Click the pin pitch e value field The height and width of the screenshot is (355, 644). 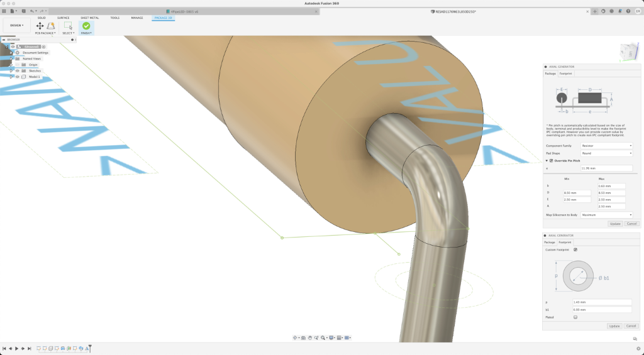[x=607, y=168]
